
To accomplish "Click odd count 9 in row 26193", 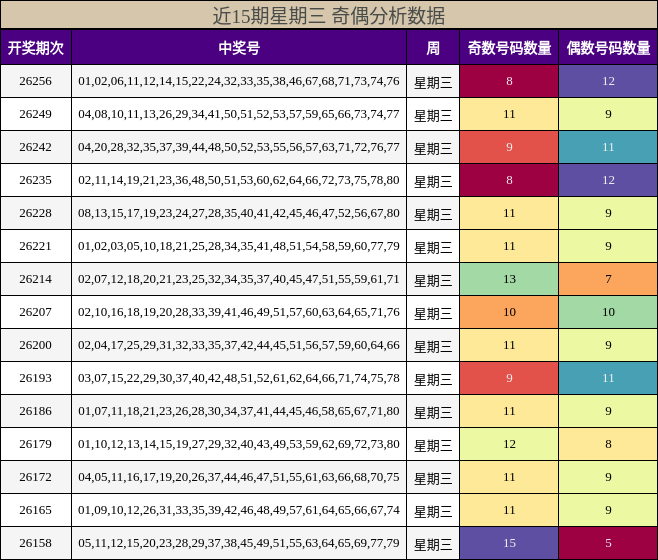I will coord(509,378).
